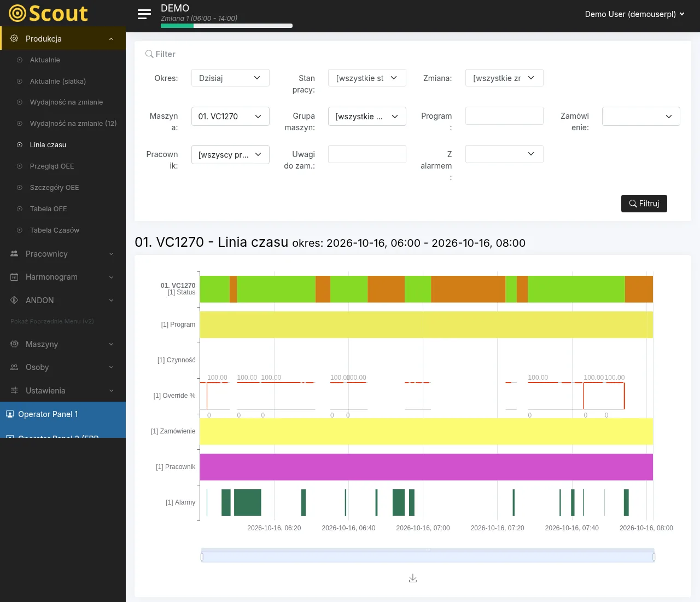Click the Tabela OEE bullet icon
700x602 pixels.
(x=20, y=209)
